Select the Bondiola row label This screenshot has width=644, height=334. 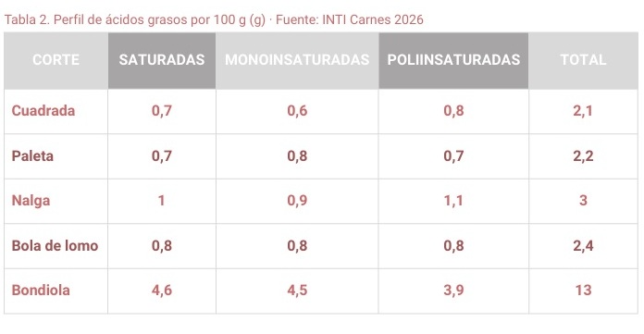(x=41, y=291)
